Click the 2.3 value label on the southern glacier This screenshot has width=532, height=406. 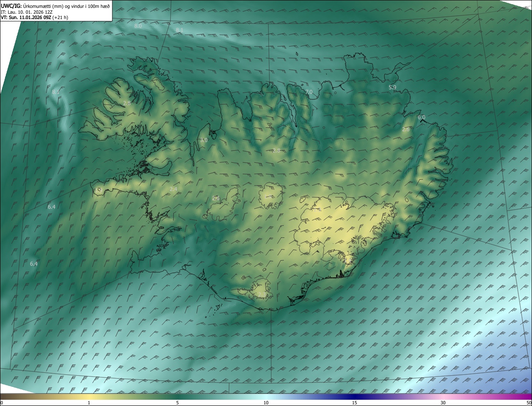262,294
